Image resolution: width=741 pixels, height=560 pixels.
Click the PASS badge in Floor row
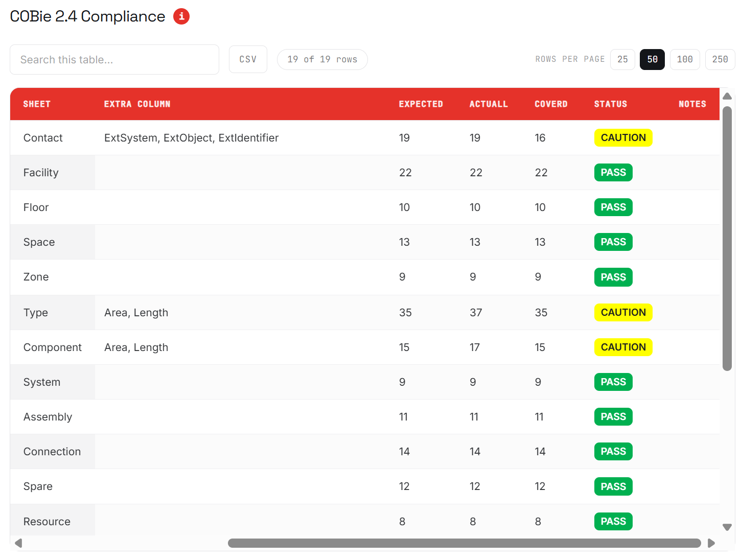pyautogui.click(x=613, y=207)
